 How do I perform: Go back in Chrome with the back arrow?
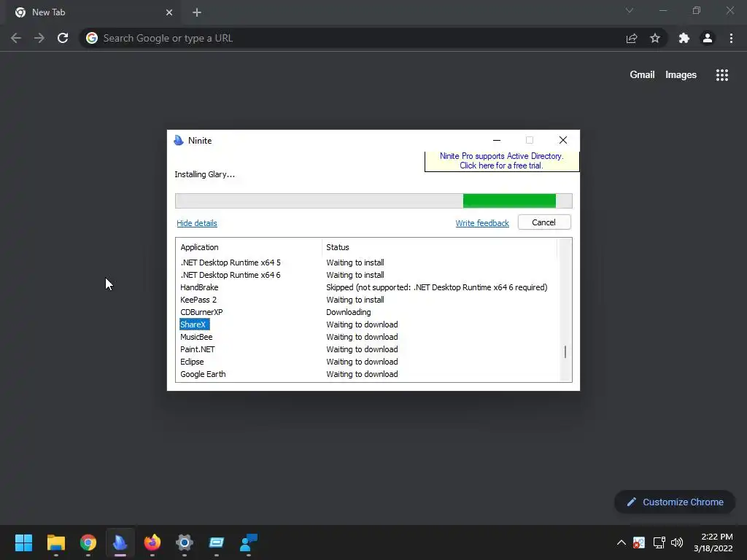click(x=16, y=38)
